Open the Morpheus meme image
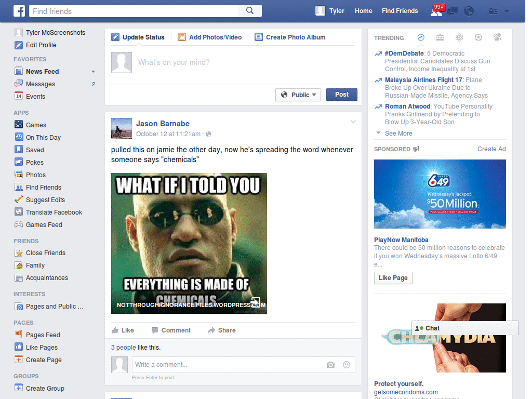The width and height of the screenshot is (532, 399). click(x=189, y=243)
